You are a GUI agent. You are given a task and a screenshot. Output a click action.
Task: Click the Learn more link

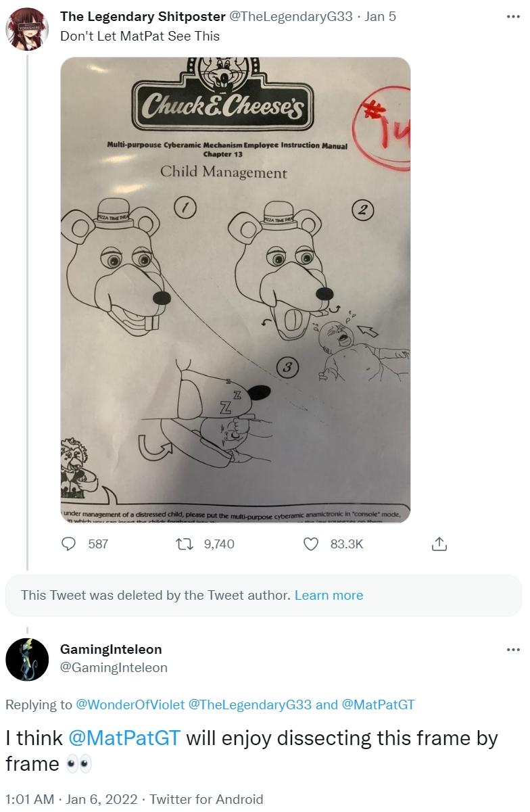coord(329,596)
